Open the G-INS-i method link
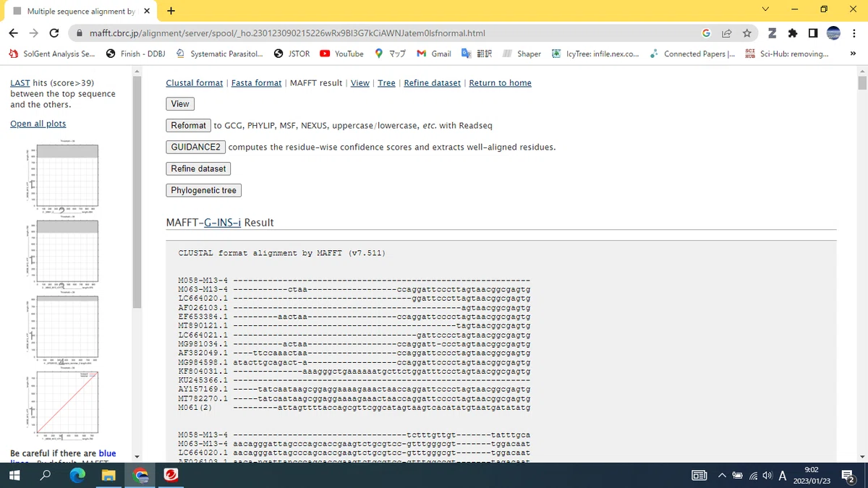This screenshot has width=868, height=488. [x=222, y=223]
